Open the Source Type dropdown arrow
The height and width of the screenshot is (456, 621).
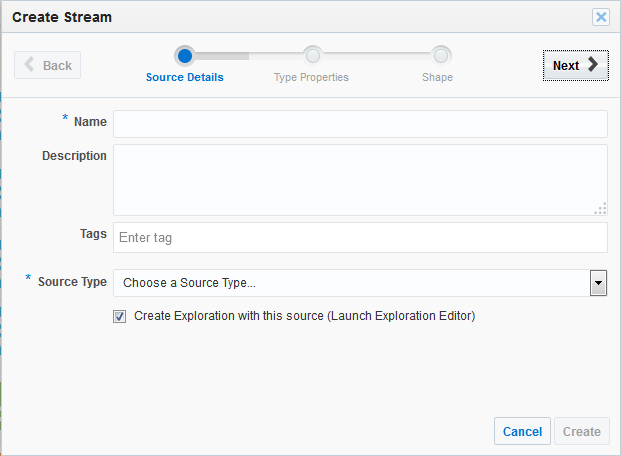[x=598, y=283]
